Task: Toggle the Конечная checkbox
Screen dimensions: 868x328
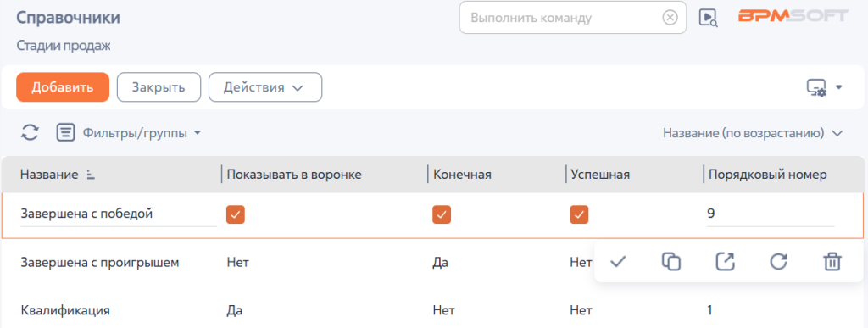Action: (442, 214)
